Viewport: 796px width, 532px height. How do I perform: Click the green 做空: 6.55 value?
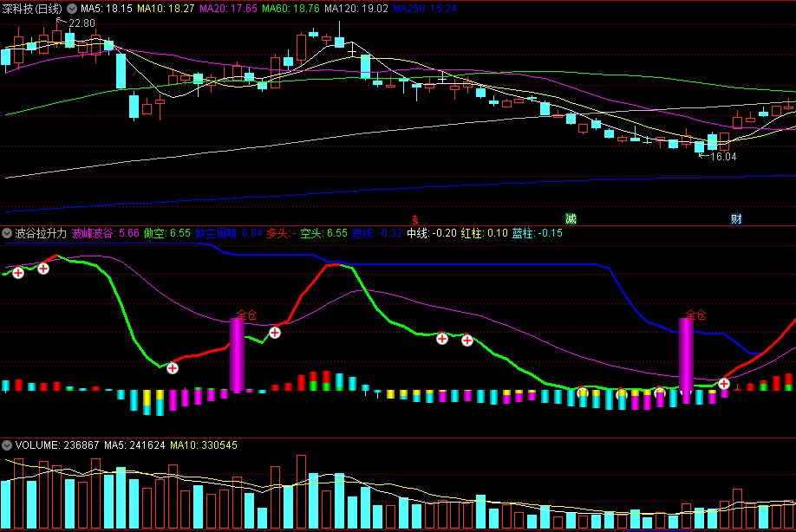(167, 233)
